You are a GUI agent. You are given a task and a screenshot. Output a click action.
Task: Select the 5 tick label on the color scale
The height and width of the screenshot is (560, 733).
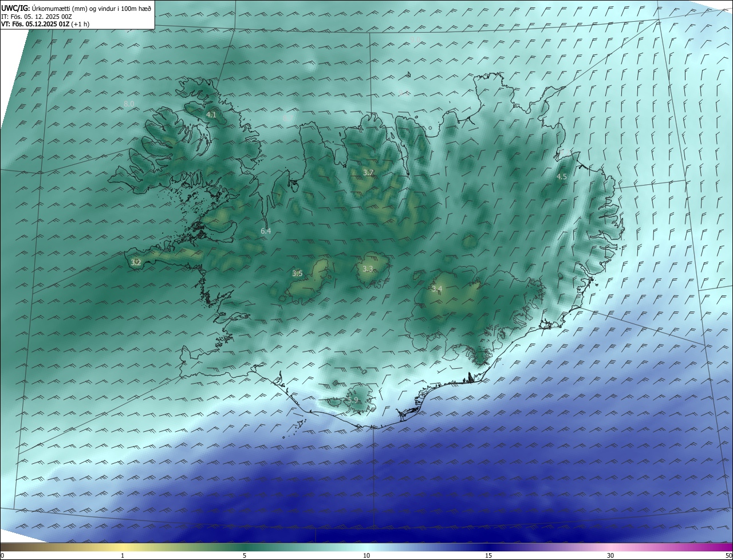(245, 555)
